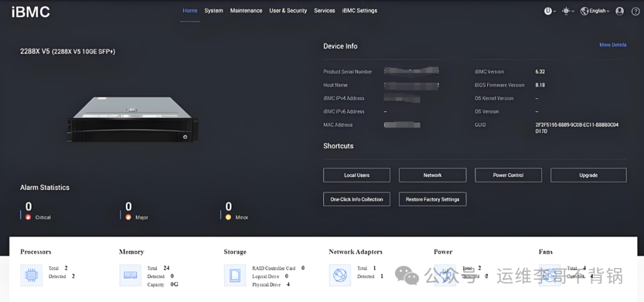
Task: Click the Critical alarm count 0
Action: [x=29, y=206]
